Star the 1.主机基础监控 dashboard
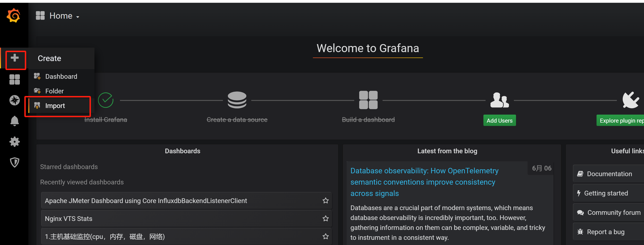Viewport: 644px width, 245px height. [325, 237]
